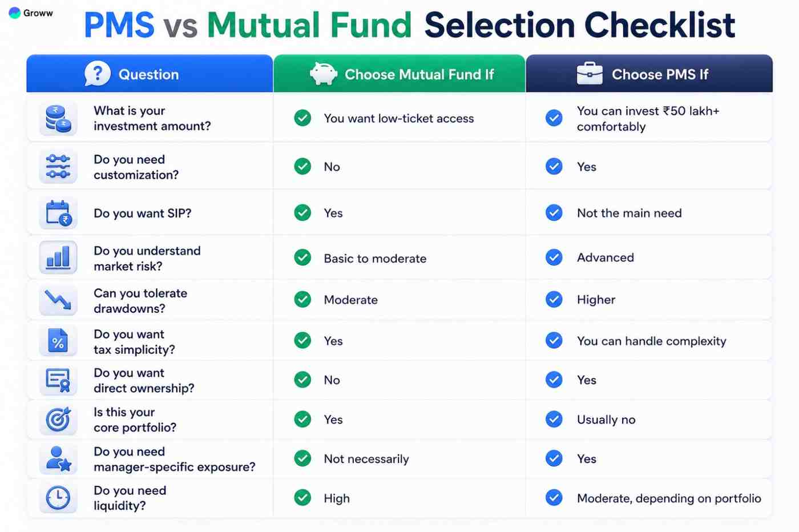Click the downward arrow drawdowns icon
799x532 pixels.
(x=58, y=299)
